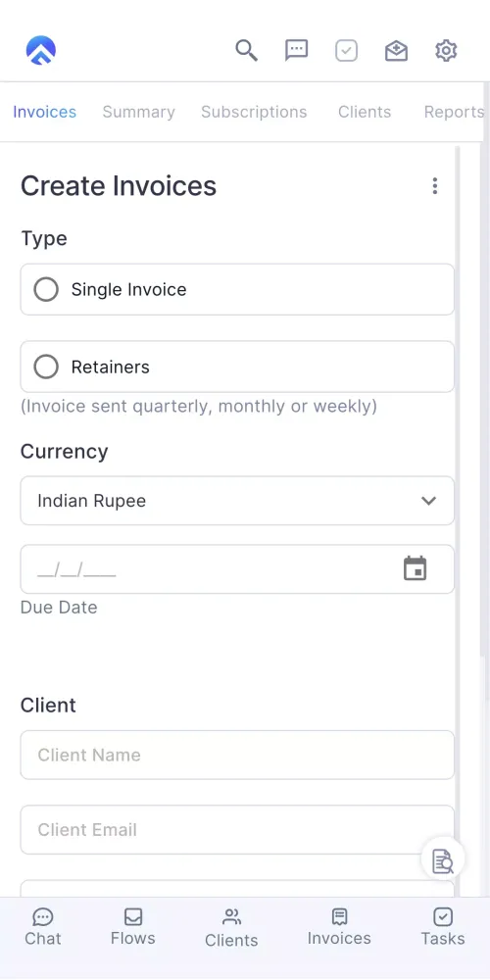Click the app logo icon
This screenshot has height=980, width=490.
click(x=41, y=51)
